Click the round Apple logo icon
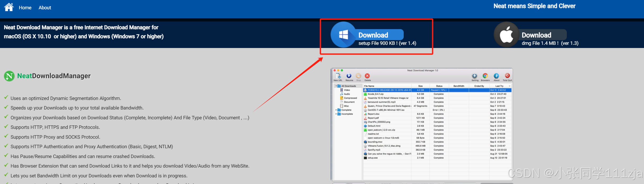Viewport: 644px width, 184px height. (x=506, y=35)
